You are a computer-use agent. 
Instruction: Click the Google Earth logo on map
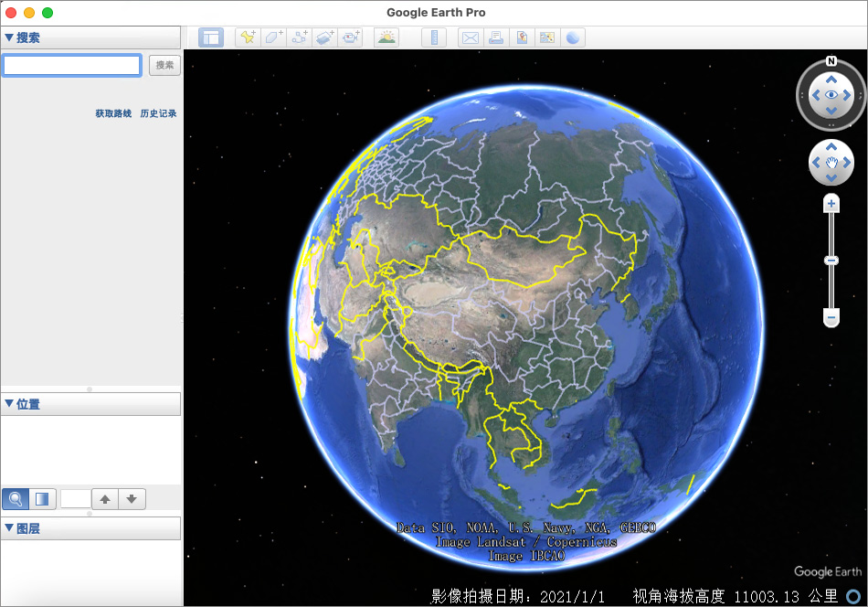828,571
